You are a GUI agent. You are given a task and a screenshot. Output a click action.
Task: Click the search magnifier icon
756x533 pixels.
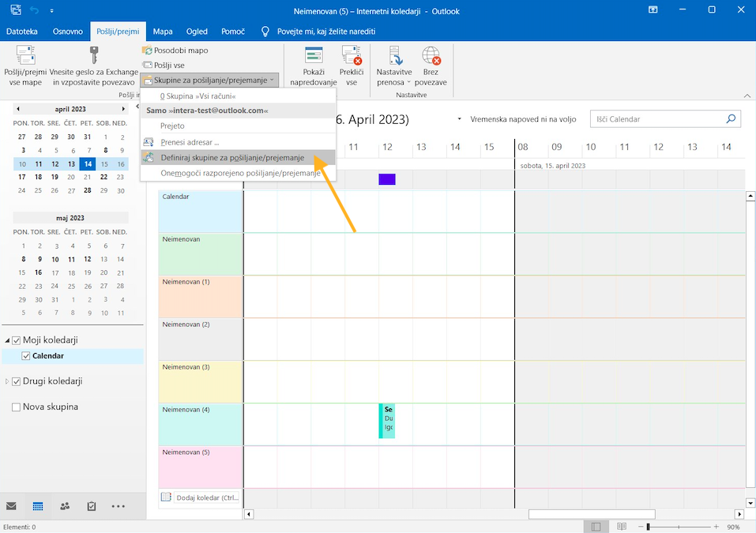point(731,118)
